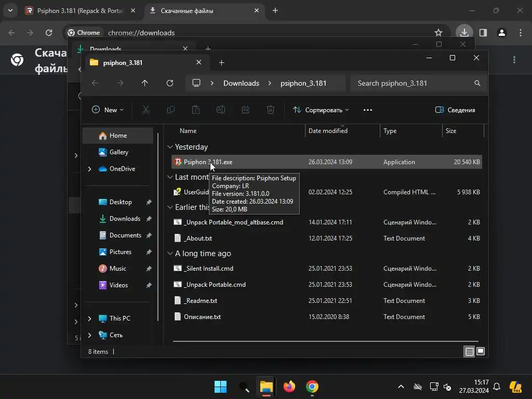Open the Windows Start menu
Screen dimensions: 532x399
tap(220, 387)
